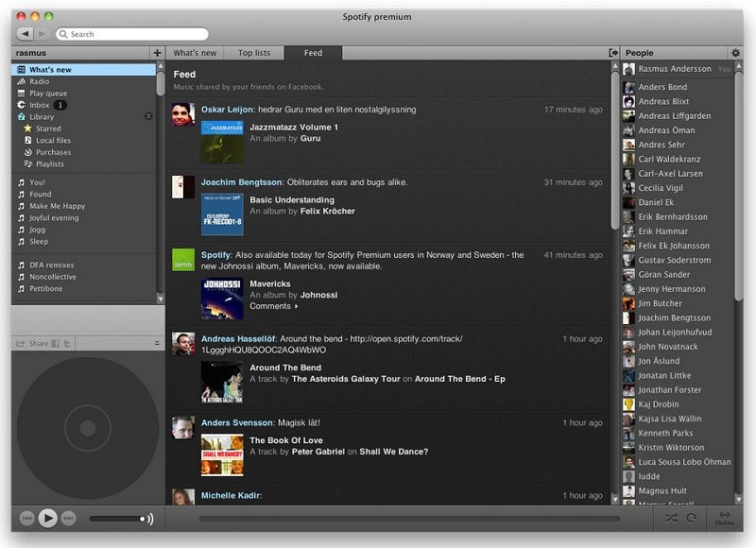Open People panel settings gear
756x548 pixels.
click(x=735, y=53)
